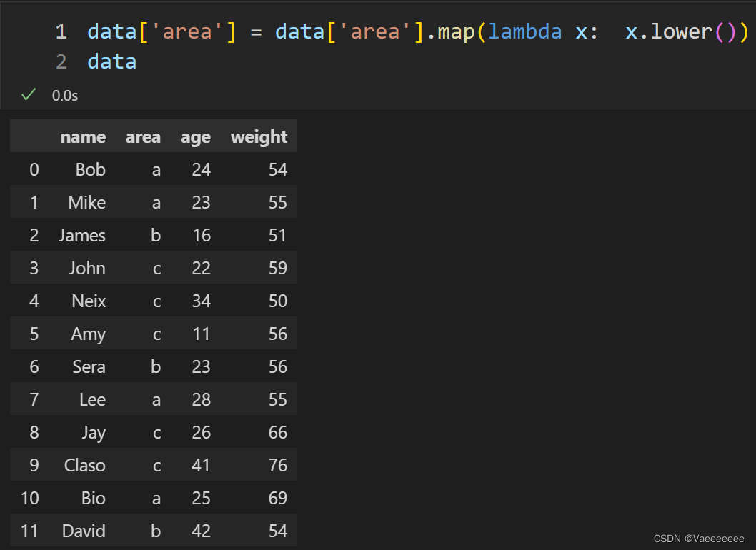Click age value 22 in John's row

(x=201, y=268)
